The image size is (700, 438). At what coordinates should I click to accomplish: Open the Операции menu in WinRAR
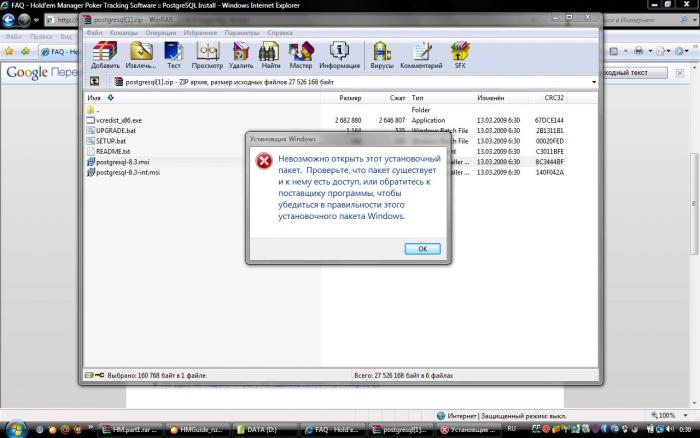click(161, 33)
